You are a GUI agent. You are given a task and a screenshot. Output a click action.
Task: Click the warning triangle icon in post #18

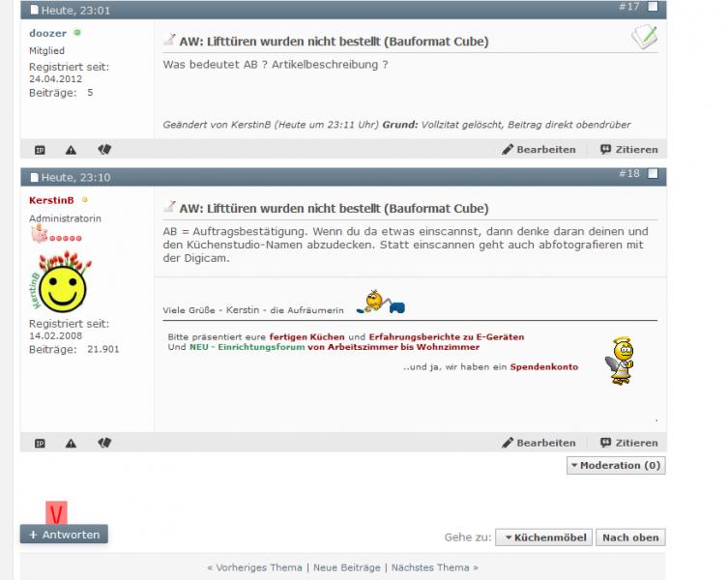[71, 444]
